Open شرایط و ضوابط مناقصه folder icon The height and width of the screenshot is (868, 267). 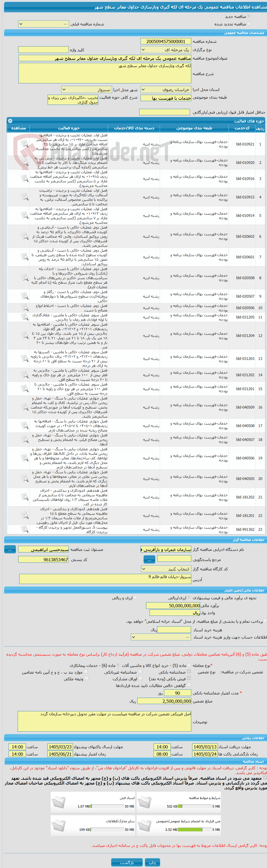[145, 802]
